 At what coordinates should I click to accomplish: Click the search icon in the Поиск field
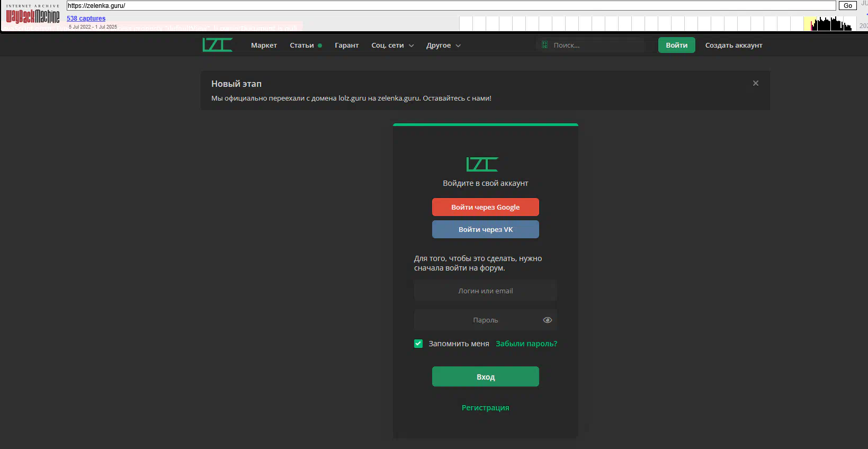point(544,45)
